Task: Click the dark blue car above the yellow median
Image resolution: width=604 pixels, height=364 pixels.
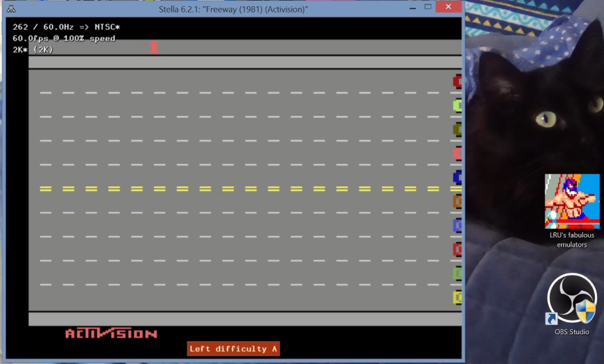Action: click(x=457, y=178)
